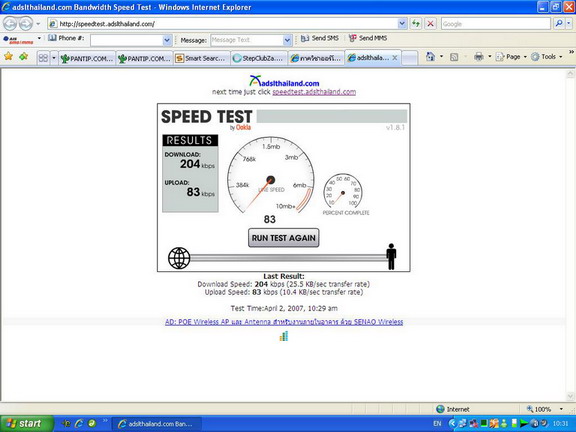
Task: Click the Stop loading X icon
Action: point(431,24)
